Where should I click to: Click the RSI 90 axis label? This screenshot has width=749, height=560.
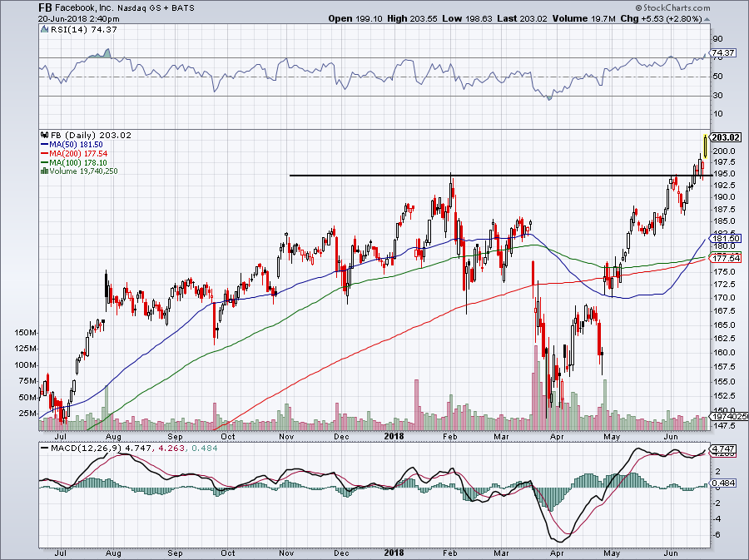click(717, 39)
